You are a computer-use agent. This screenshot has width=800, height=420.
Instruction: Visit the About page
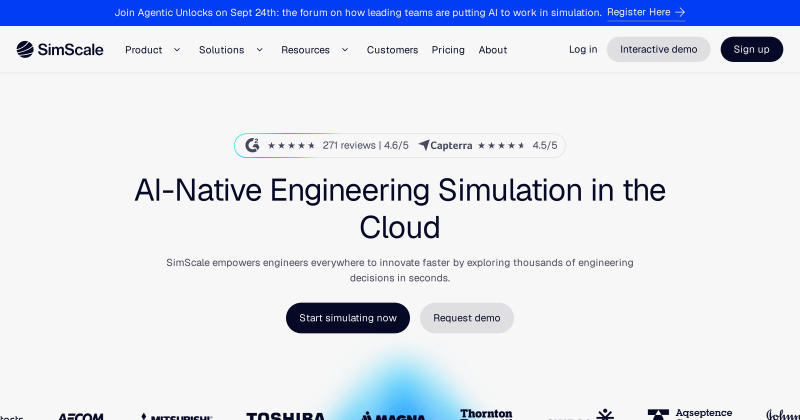(493, 50)
